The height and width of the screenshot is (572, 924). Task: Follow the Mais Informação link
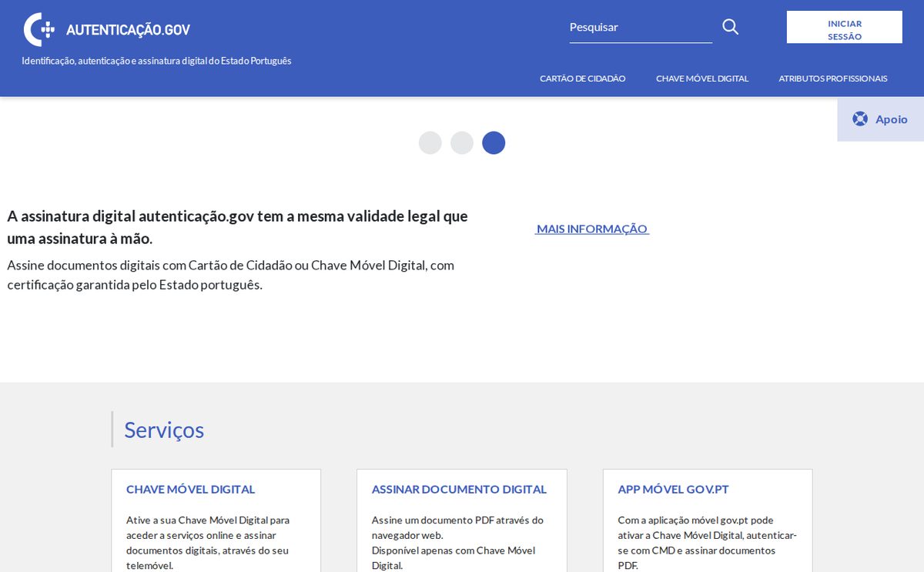592,229
